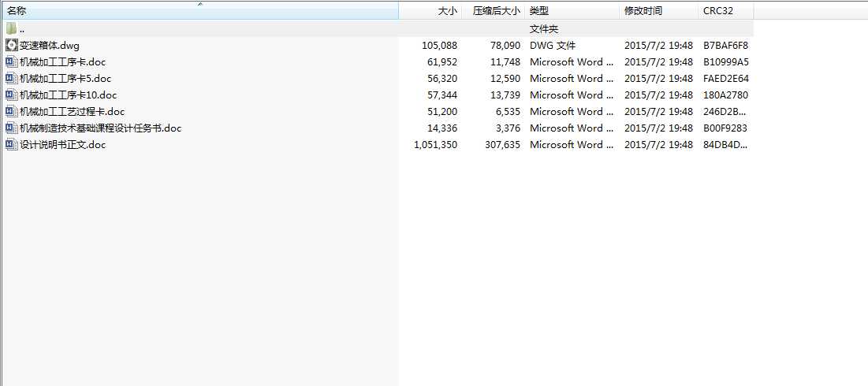Click the Word icon beside 机械加工工序卡10.doc
Viewport: 868px width, 386px height.
[11, 95]
